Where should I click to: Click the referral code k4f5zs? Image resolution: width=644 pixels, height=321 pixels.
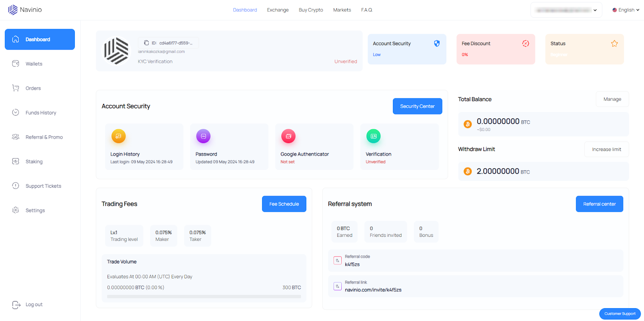pyautogui.click(x=352, y=265)
